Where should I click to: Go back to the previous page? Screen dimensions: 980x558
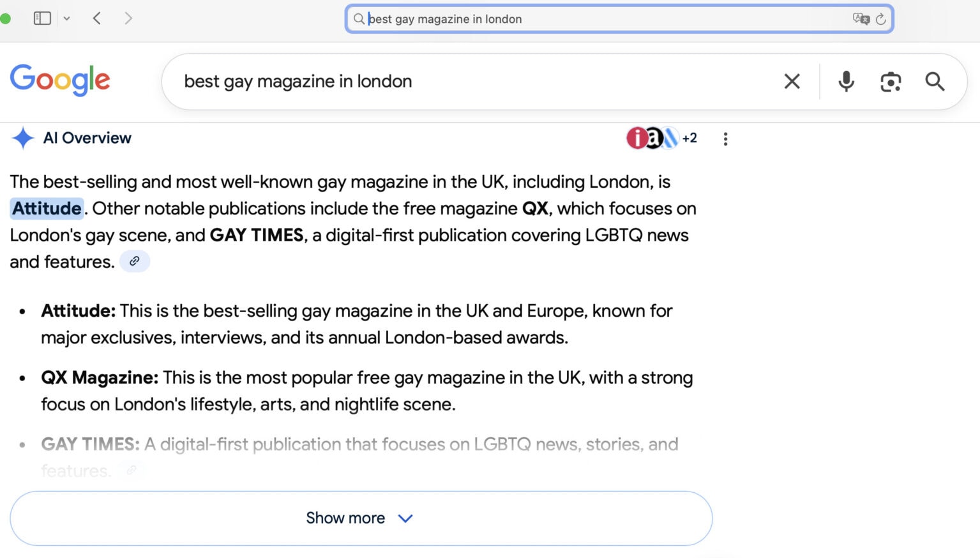(97, 19)
